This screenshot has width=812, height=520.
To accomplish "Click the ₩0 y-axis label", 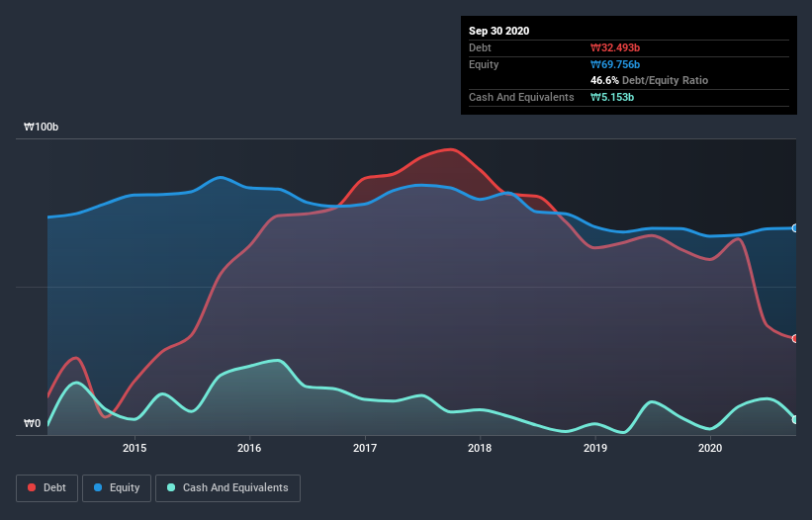I will pos(32,423).
